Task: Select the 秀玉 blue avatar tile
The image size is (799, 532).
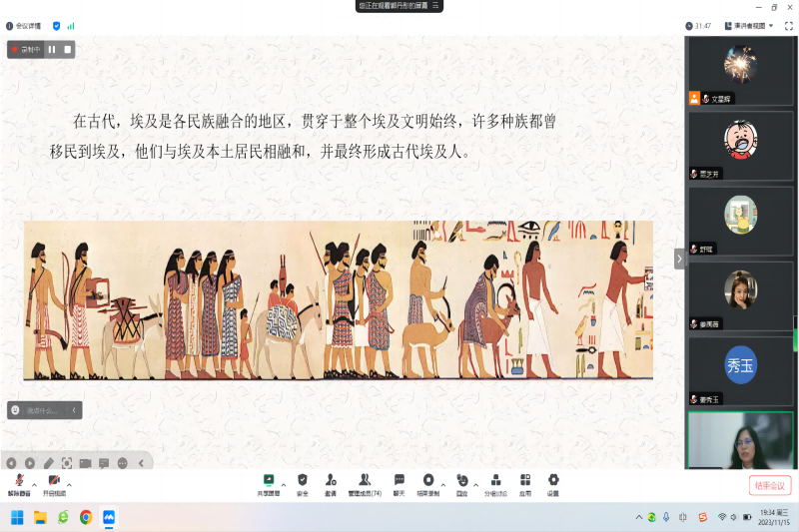Action: (x=740, y=371)
